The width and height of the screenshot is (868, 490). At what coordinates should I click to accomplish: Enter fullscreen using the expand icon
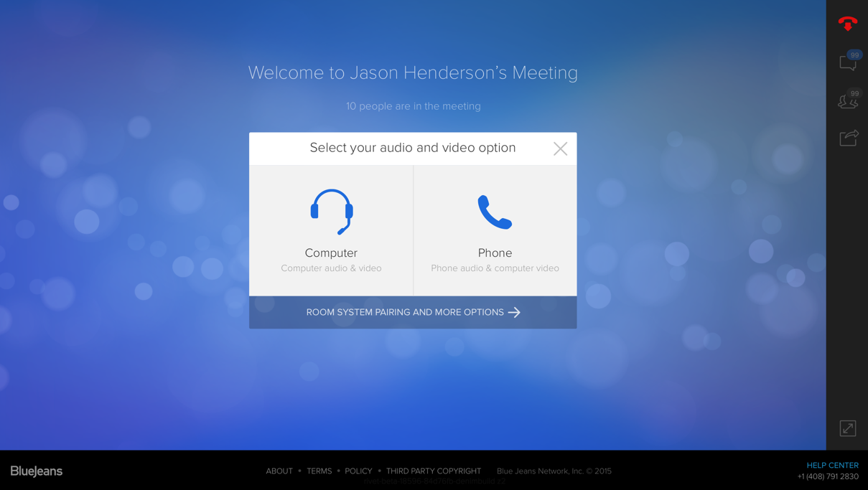click(847, 428)
